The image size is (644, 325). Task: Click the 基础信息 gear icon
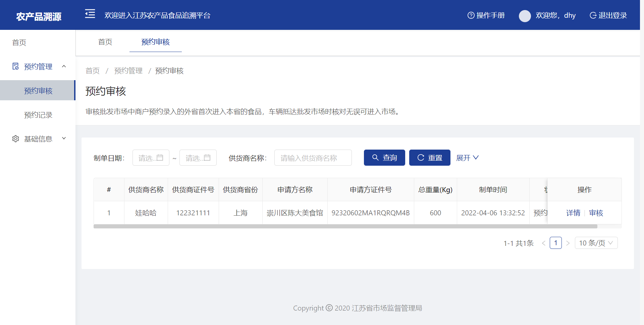pos(15,139)
